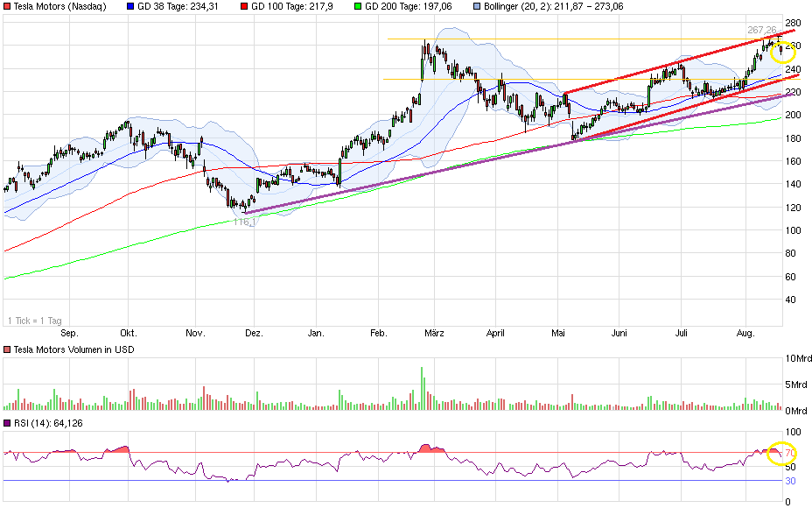Viewport: 812px width, 508px height.
Task: Click the 10Mrd volume axis value
Action: 799,359
